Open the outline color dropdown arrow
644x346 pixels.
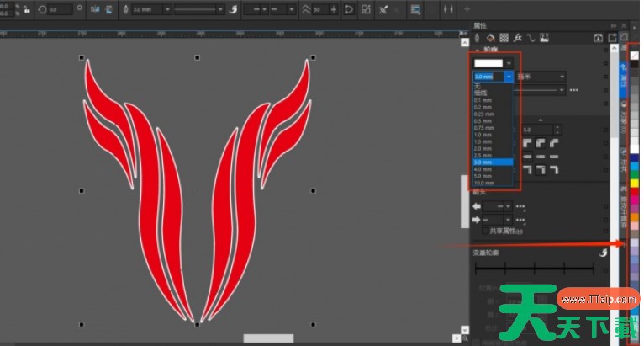pyautogui.click(x=509, y=62)
